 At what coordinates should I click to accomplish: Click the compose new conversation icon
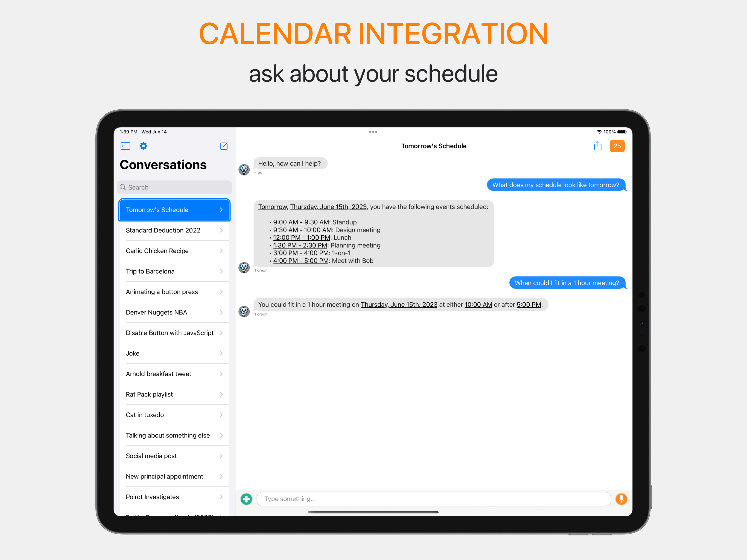click(224, 146)
